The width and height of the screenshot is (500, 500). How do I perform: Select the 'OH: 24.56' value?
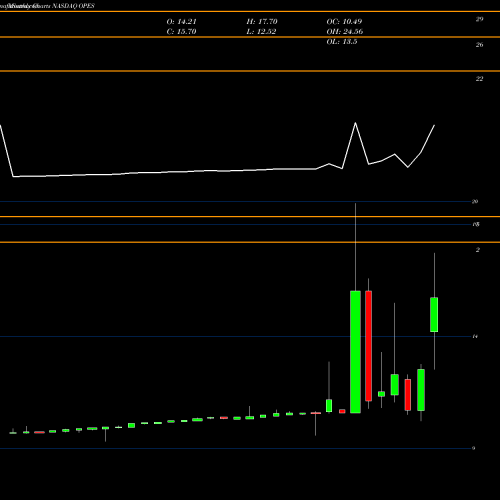tap(345, 32)
